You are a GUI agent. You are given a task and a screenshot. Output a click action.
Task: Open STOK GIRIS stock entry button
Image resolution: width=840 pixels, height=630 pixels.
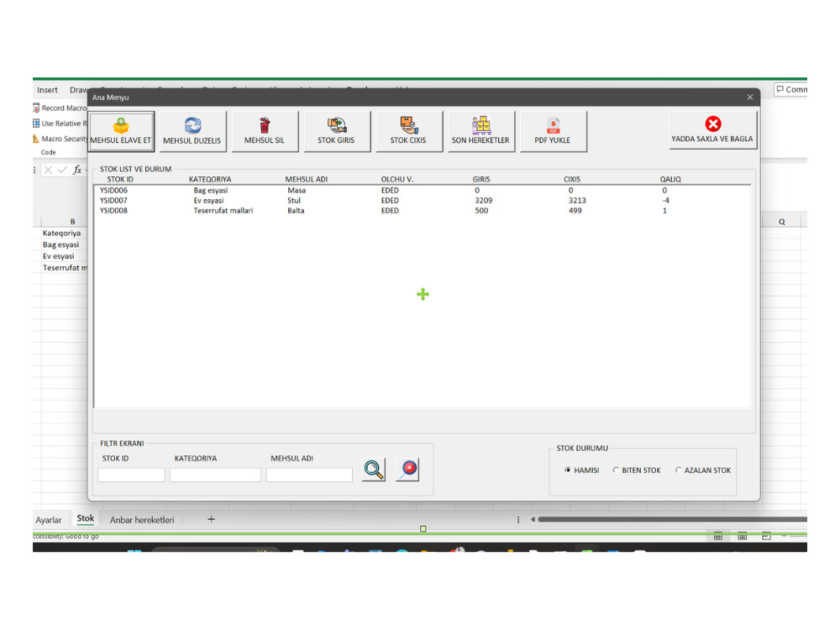337,131
